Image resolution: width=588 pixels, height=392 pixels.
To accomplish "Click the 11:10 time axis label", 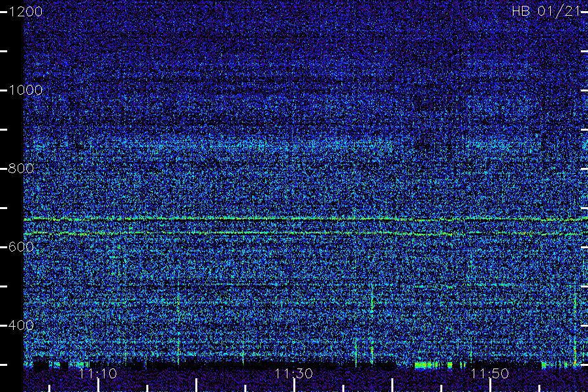I will point(98,373).
